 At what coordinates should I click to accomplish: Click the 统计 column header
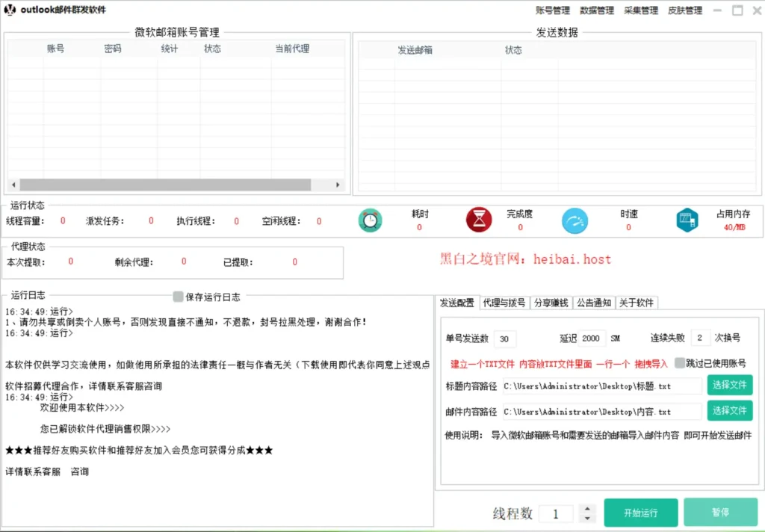click(x=170, y=49)
